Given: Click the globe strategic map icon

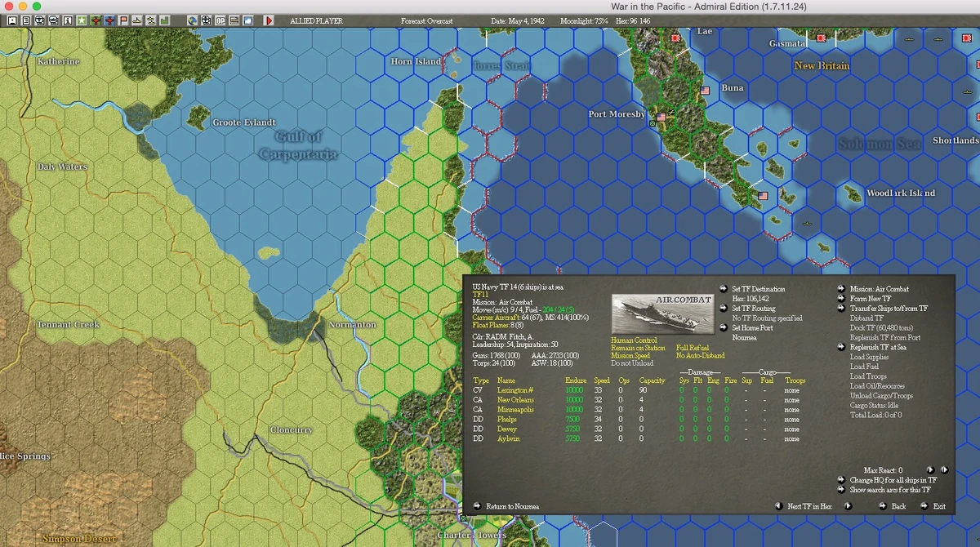Looking at the screenshot, I should (193, 21).
